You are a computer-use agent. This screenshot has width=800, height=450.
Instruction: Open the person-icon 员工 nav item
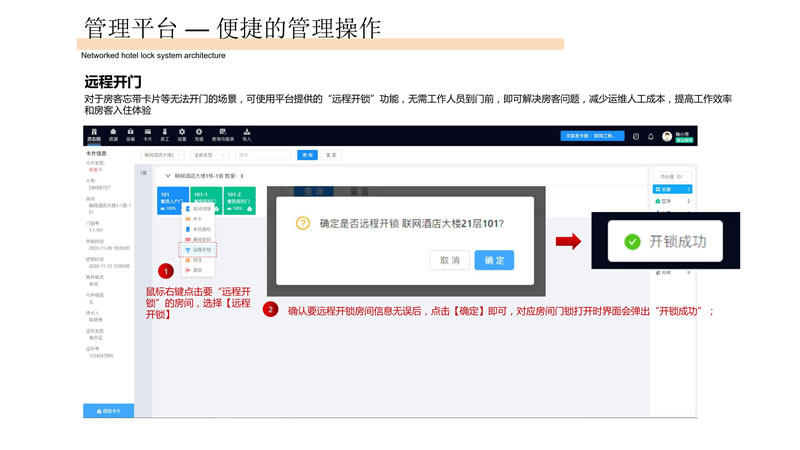tap(165, 135)
